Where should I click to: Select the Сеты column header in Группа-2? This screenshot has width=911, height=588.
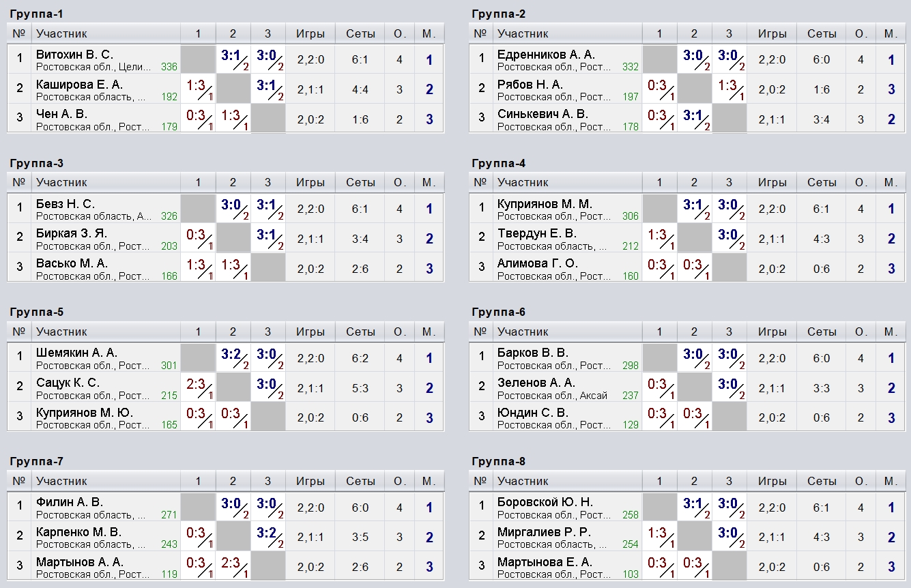click(821, 33)
